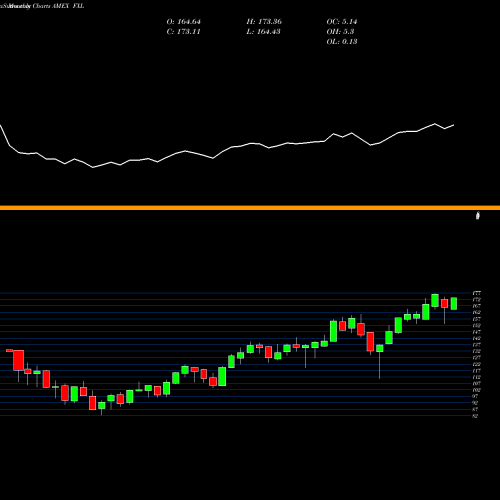Image resolution: width=500 pixels, height=500 pixels.
Task: Select the open value 'O: 164.64'
Action: 184,22
